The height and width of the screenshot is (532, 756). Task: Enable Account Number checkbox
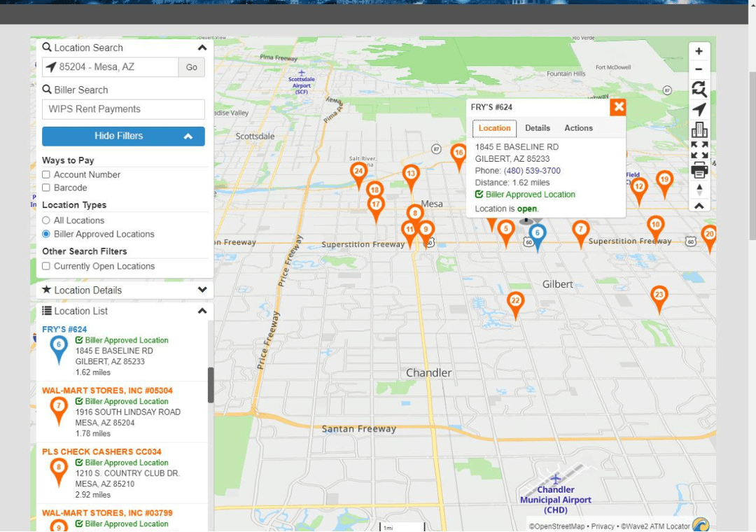point(46,174)
